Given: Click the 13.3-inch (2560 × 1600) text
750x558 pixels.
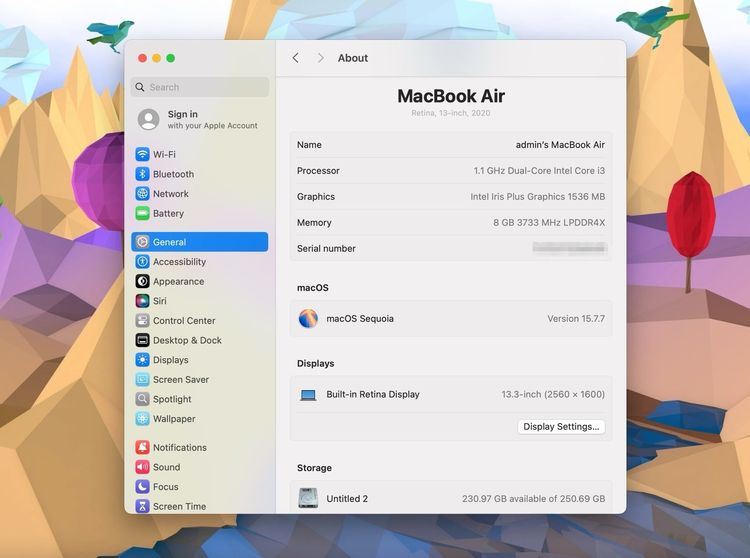Looking at the screenshot, I should [553, 394].
